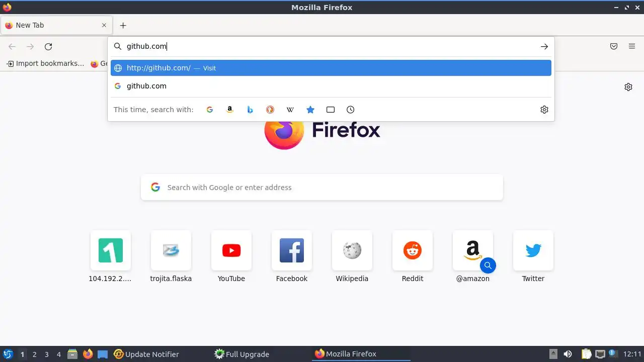Click the Search with Google page field
This screenshot has height=362, width=644.
(x=322, y=187)
